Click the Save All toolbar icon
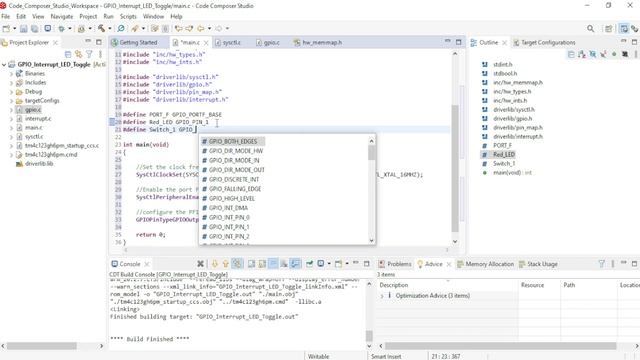Viewport: 640px width, 360px height. pos(35,29)
